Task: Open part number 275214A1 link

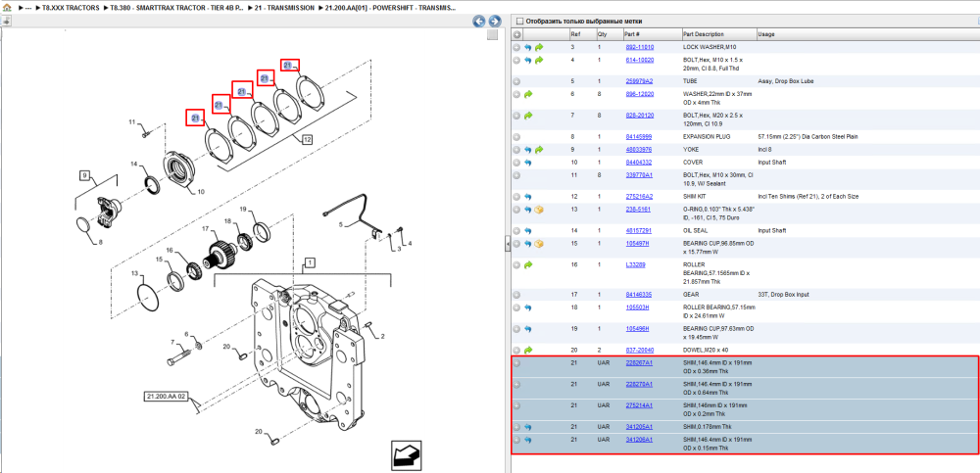Action: click(x=639, y=405)
